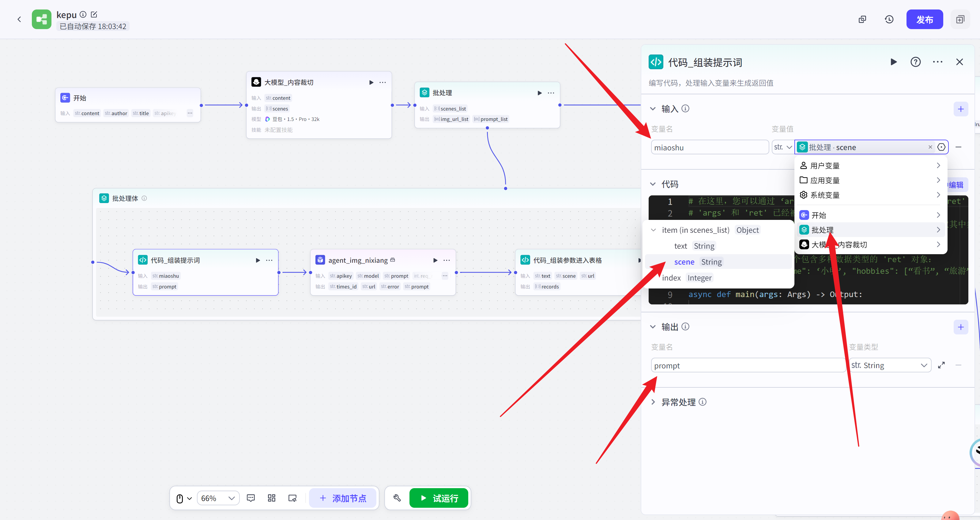Add a new input variable
980x520 pixels.
pyautogui.click(x=961, y=109)
